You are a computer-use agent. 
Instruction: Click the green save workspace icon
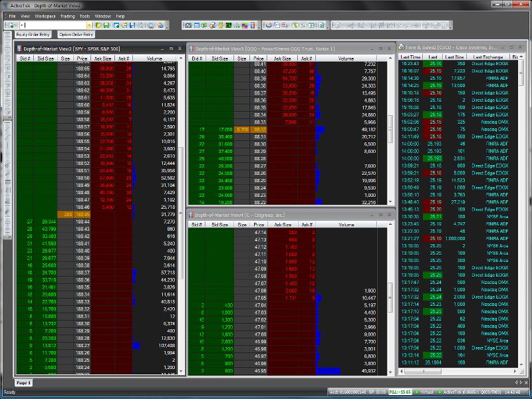[106, 25]
